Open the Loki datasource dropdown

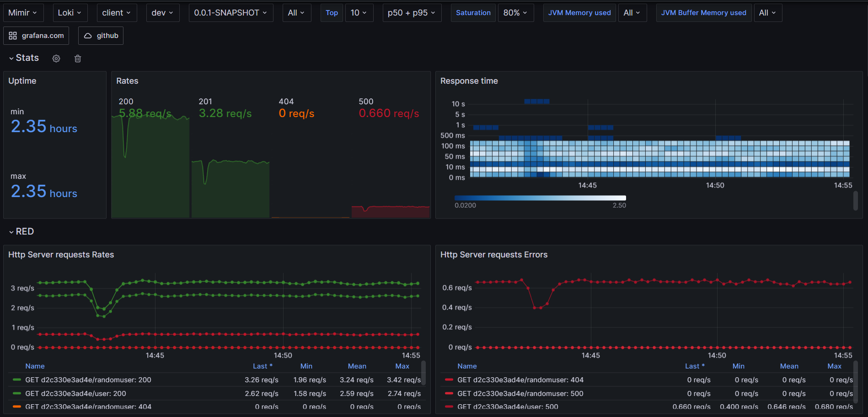coord(70,13)
